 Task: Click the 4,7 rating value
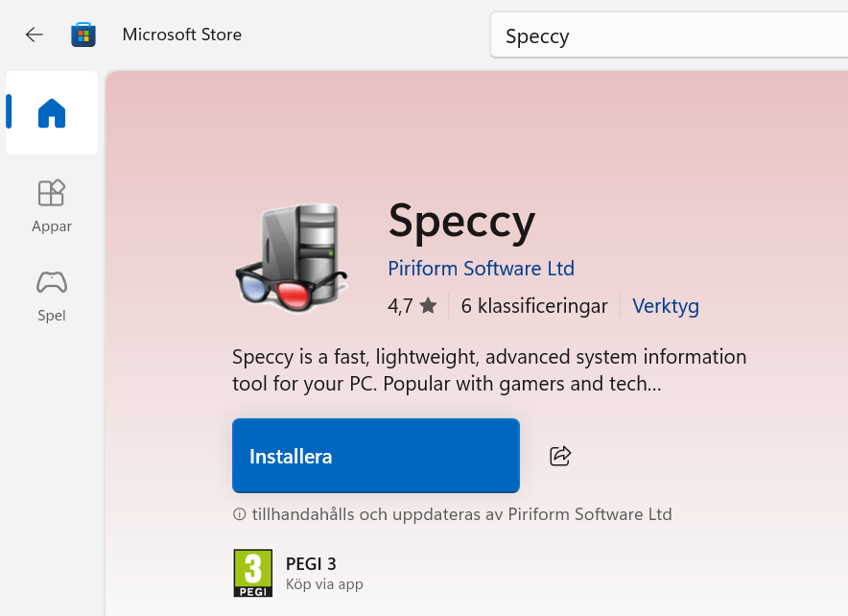pos(400,305)
